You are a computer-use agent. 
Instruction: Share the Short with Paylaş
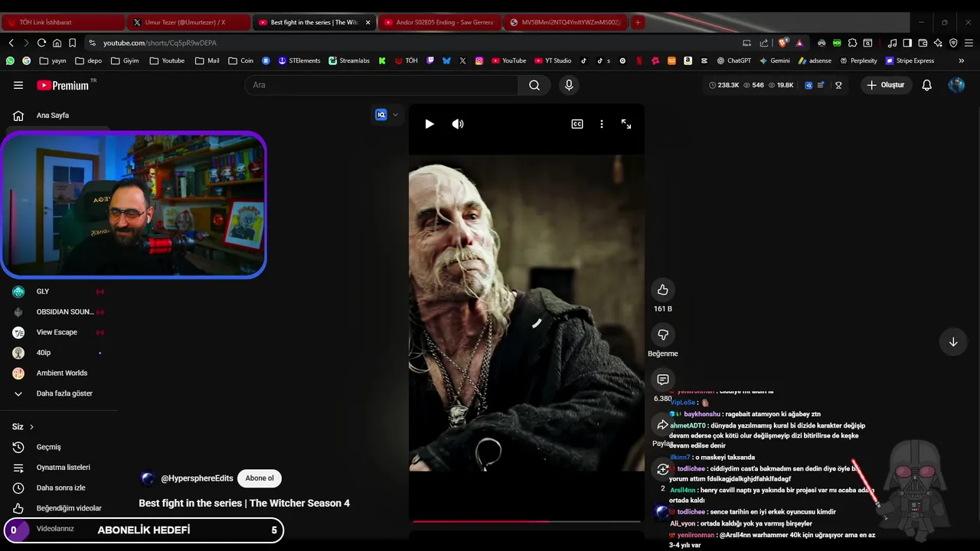(x=663, y=425)
